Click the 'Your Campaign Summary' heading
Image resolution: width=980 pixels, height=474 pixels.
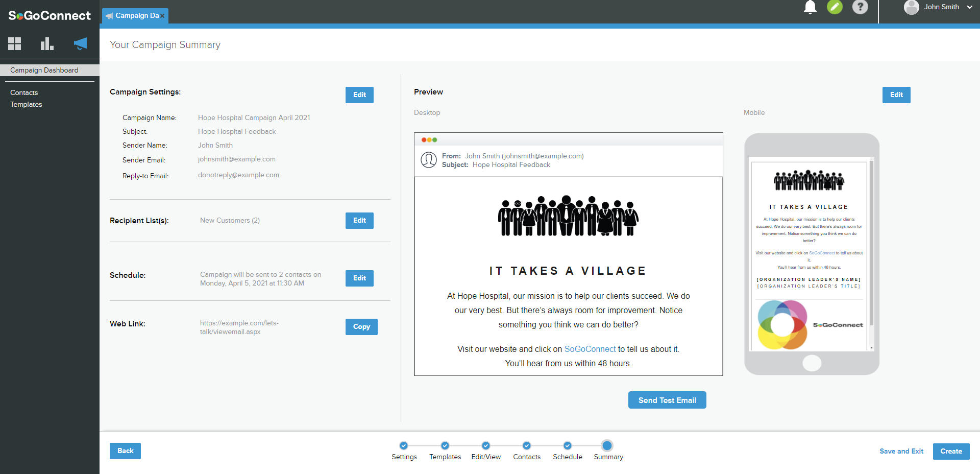click(x=165, y=45)
